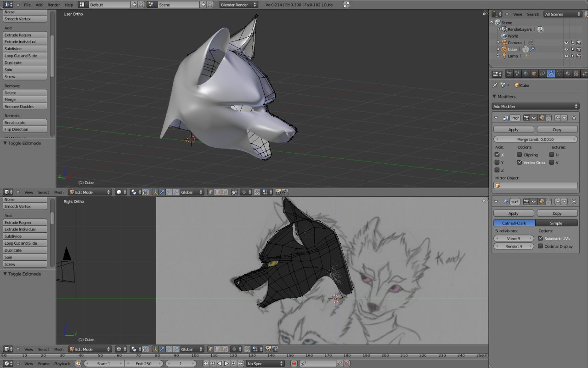Open the Material properties tab icon
This screenshot has width=588, height=368.
click(x=567, y=74)
